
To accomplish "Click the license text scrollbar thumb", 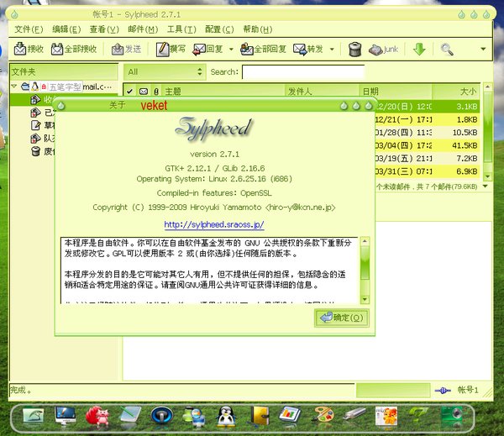I will pyautogui.click(x=365, y=263).
